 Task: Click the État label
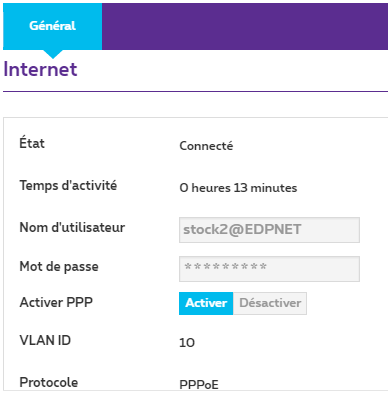click(x=32, y=143)
